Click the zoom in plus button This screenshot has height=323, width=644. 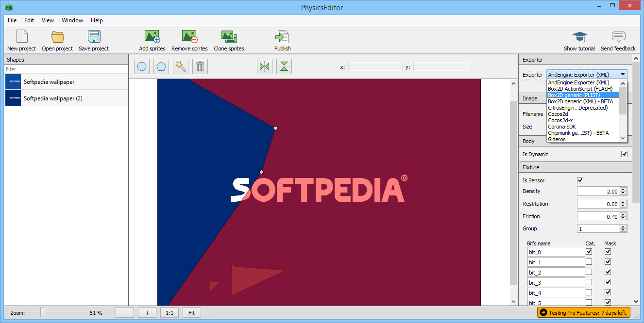(x=147, y=313)
